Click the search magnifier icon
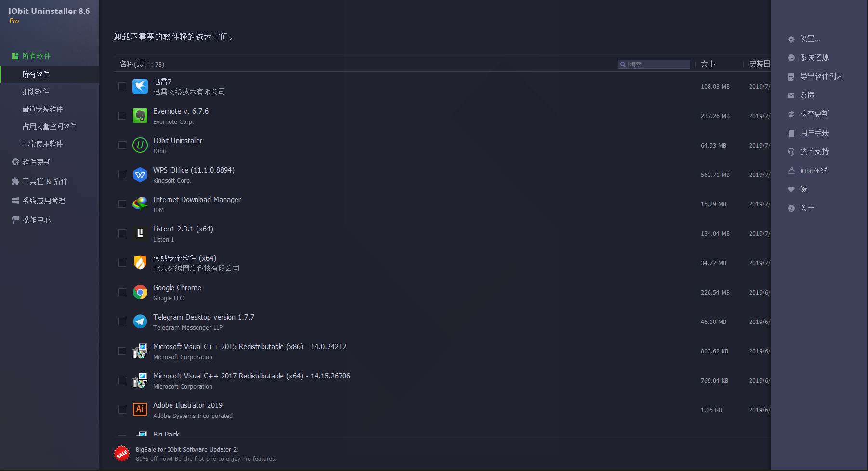Image resolution: width=868 pixels, height=471 pixels. [x=623, y=64]
